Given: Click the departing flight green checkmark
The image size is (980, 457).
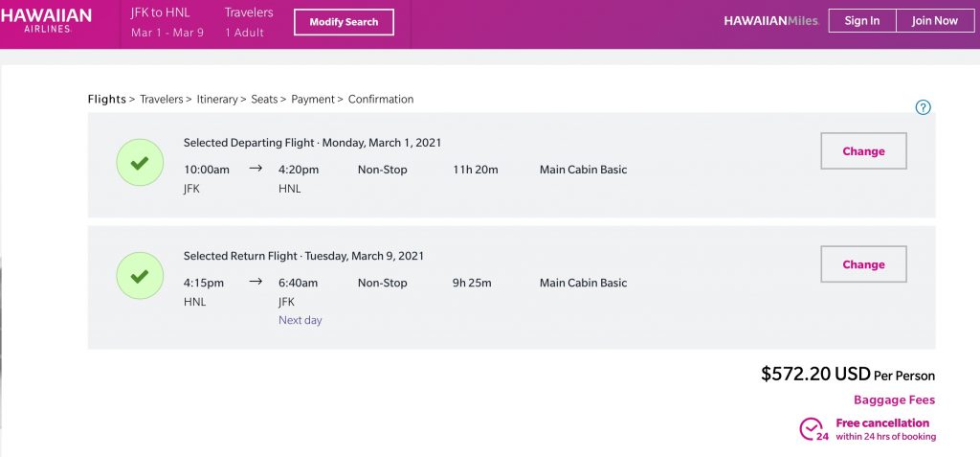Looking at the screenshot, I should [x=140, y=163].
